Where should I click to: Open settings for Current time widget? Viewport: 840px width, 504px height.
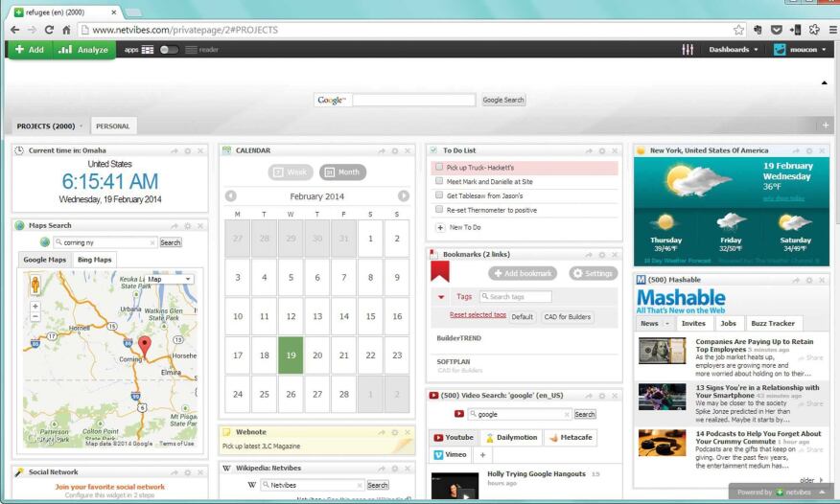[x=188, y=150]
